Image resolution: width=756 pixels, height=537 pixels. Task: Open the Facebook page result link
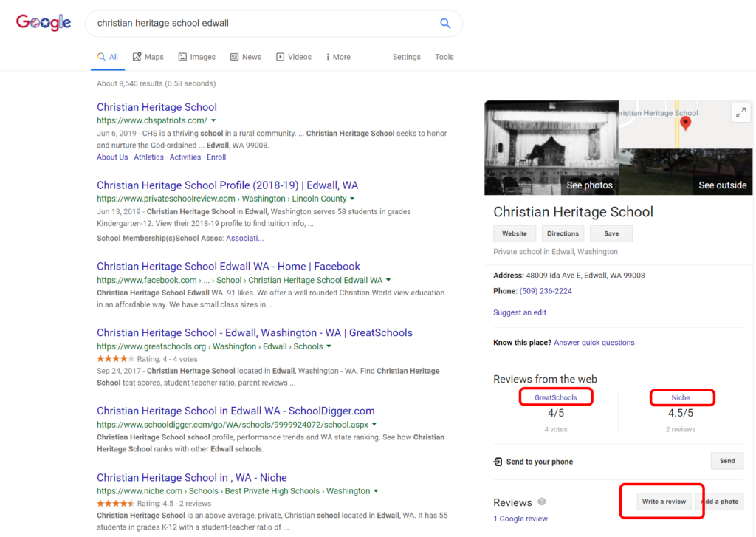coord(229,267)
